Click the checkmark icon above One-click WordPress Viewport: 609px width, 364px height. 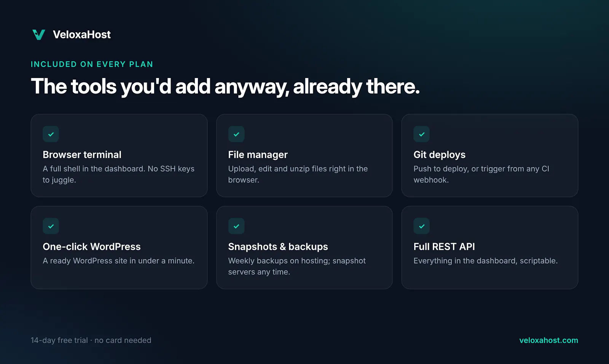pos(51,226)
